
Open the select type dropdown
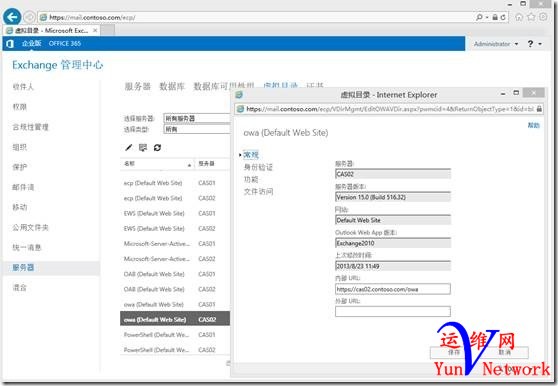coord(197,129)
